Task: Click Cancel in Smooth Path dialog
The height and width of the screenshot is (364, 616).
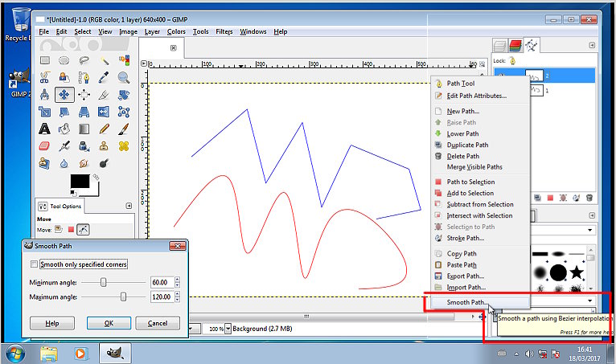Action: [x=158, y=323]
